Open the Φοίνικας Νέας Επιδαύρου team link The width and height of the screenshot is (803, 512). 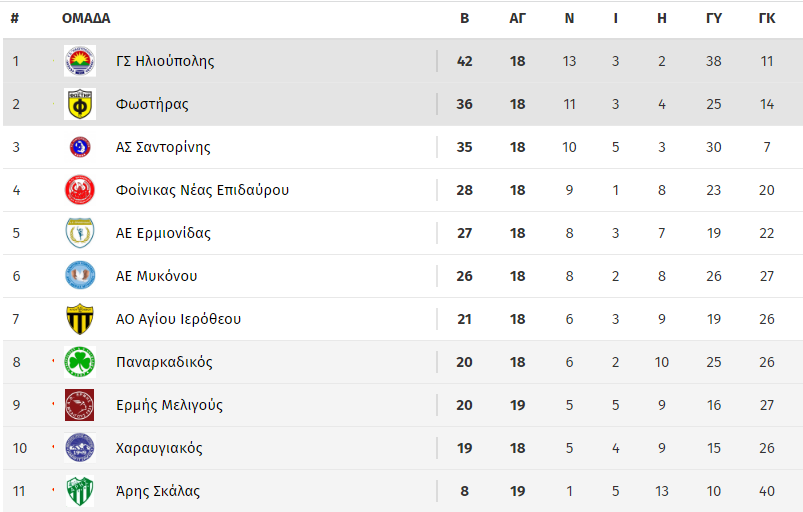pos(202,190)
